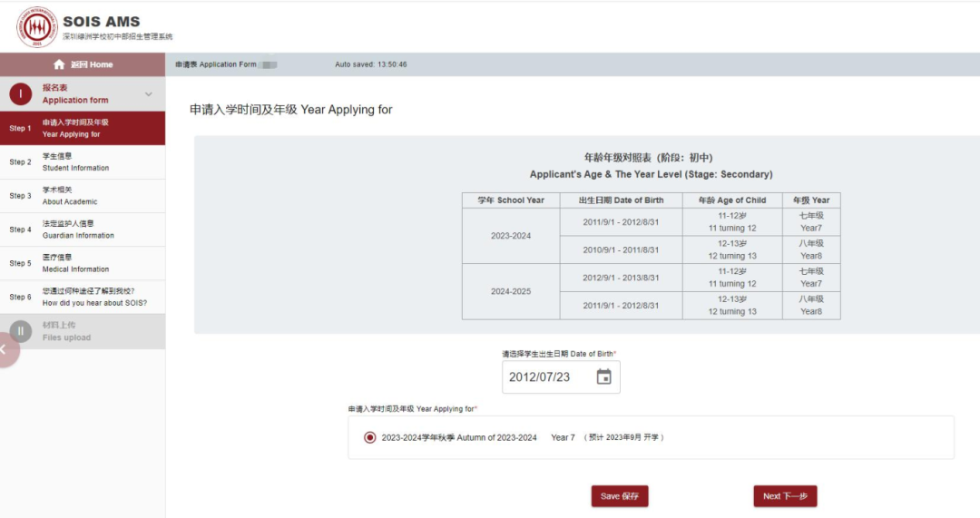The height and width of the screenshot is (518, 980).
Task: Open the calendar date picker icon
Action: (x=603, y=376)
